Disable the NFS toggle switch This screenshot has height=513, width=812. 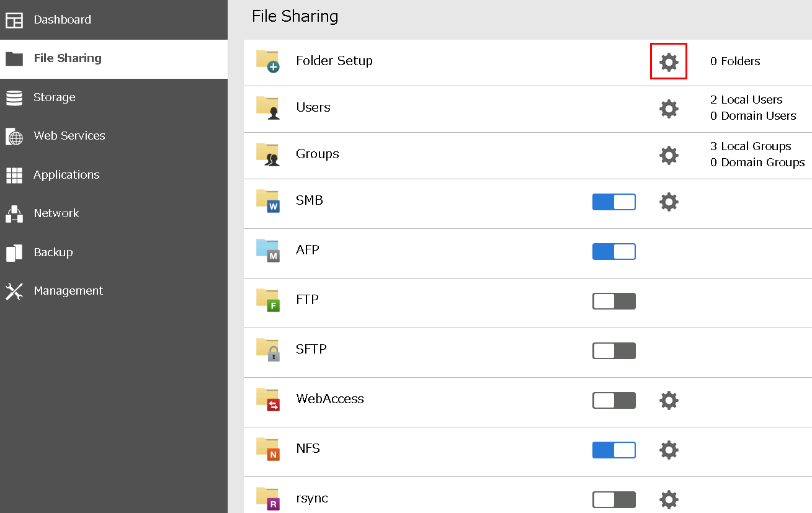point(613,450)
